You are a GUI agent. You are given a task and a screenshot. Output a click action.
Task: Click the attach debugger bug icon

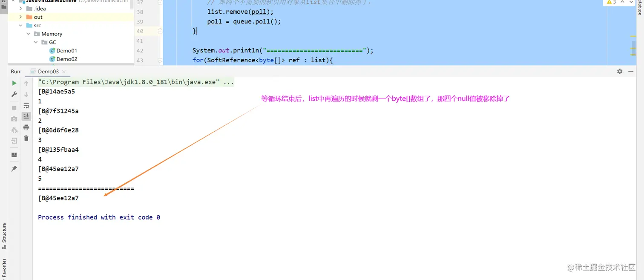[x=14, y=130]
